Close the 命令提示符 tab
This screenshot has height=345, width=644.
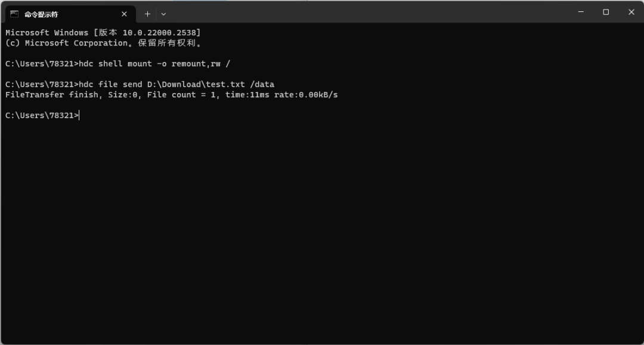(x=124, y=14)
